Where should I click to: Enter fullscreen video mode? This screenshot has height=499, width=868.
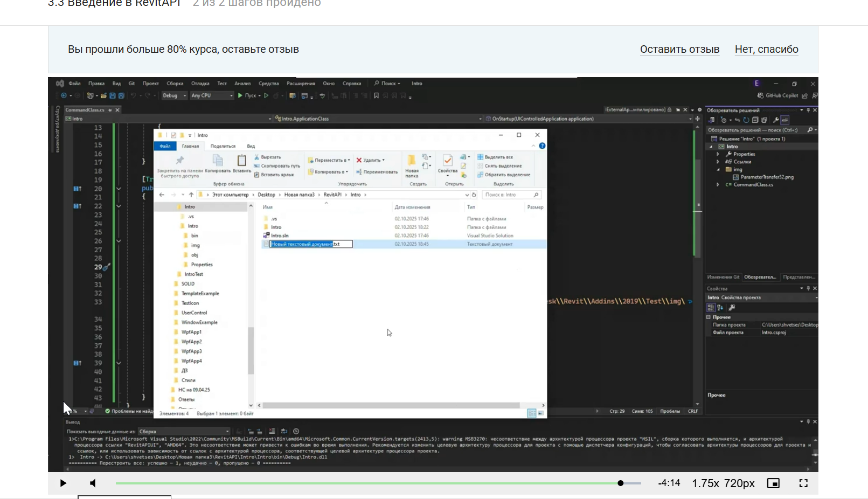(803, 483)
